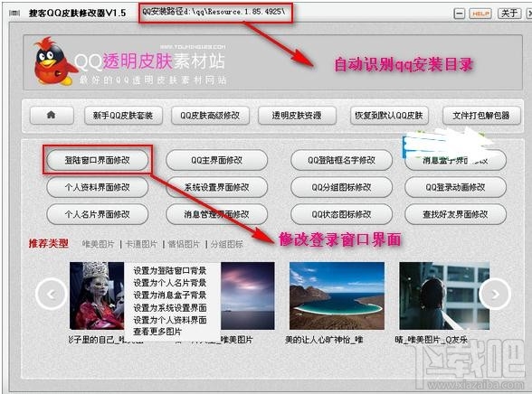This screenshot has width=532, height=394.
Task: Select 情侣图片 category link
Action: [x=184, y=244]
